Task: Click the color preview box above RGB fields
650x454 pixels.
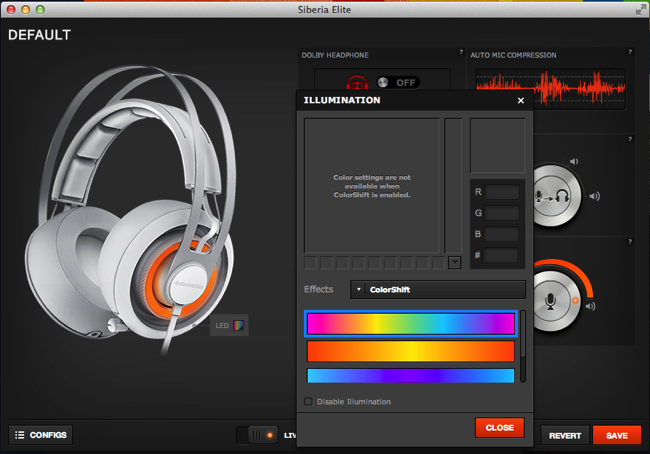Action: click(x=497, y=146)
